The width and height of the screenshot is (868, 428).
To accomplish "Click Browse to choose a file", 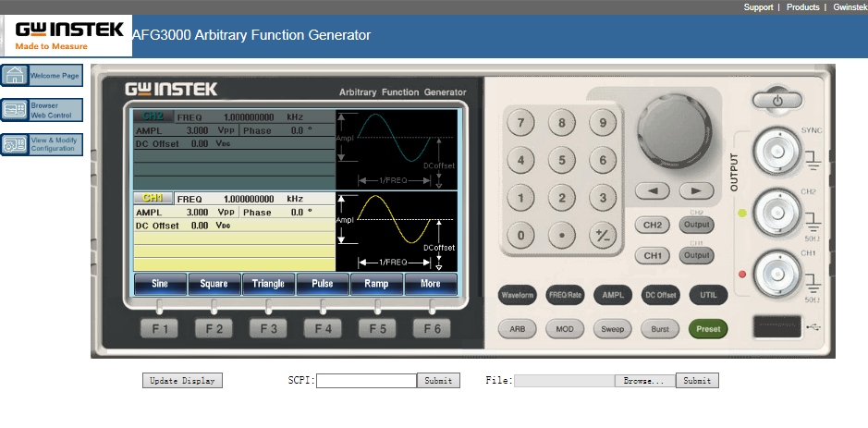I will tap(644, 381).
